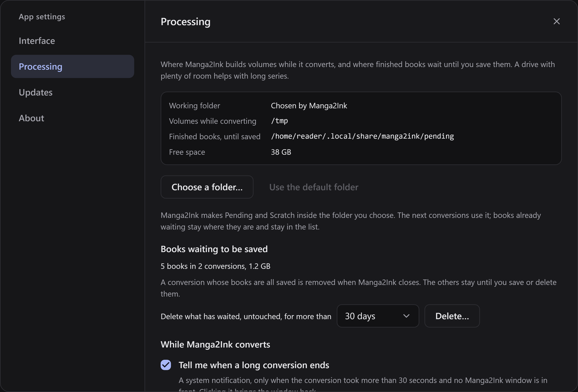Select the Processing sidebar item
578x392 pixels.
[72, 66]
